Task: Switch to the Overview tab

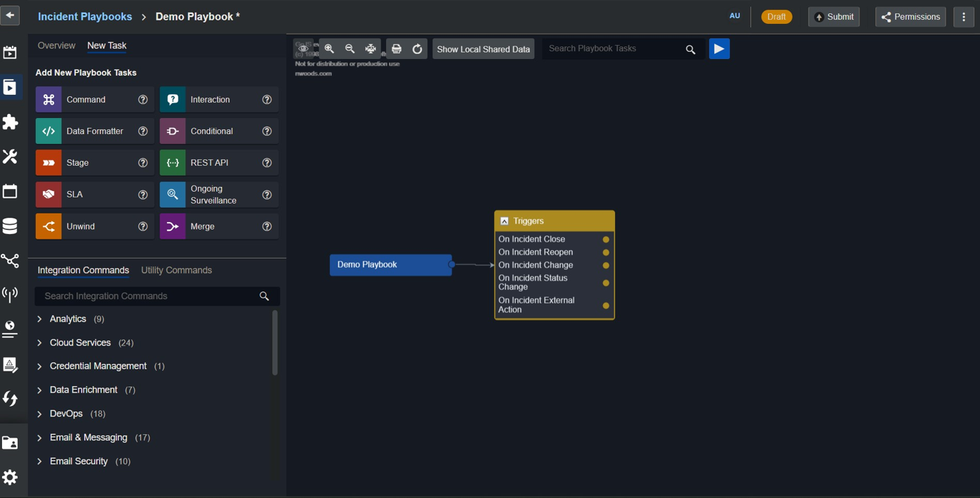Action: [x=56, y=46]
